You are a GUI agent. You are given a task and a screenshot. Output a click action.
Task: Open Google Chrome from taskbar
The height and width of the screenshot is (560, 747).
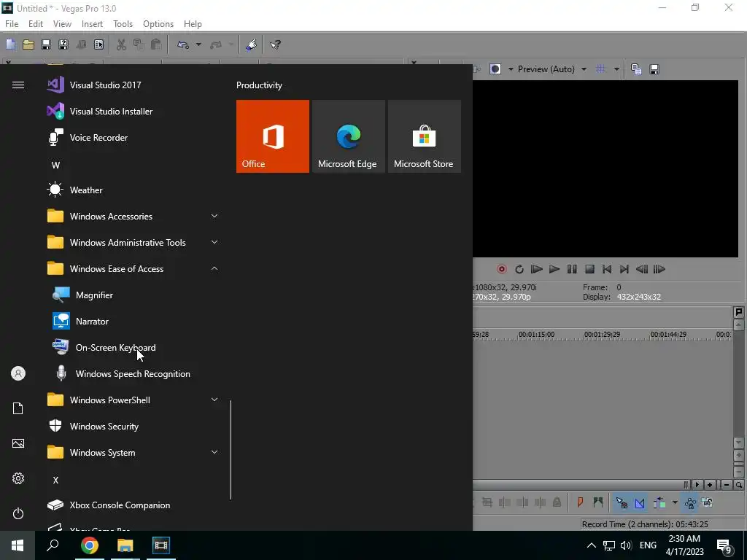pos(89,545)
